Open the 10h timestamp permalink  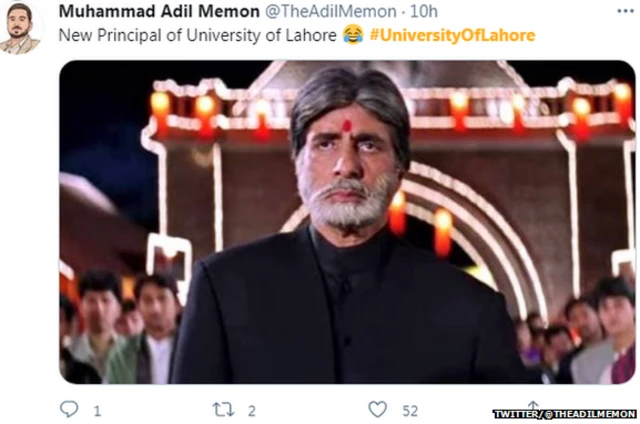click(x=424, y=11)
